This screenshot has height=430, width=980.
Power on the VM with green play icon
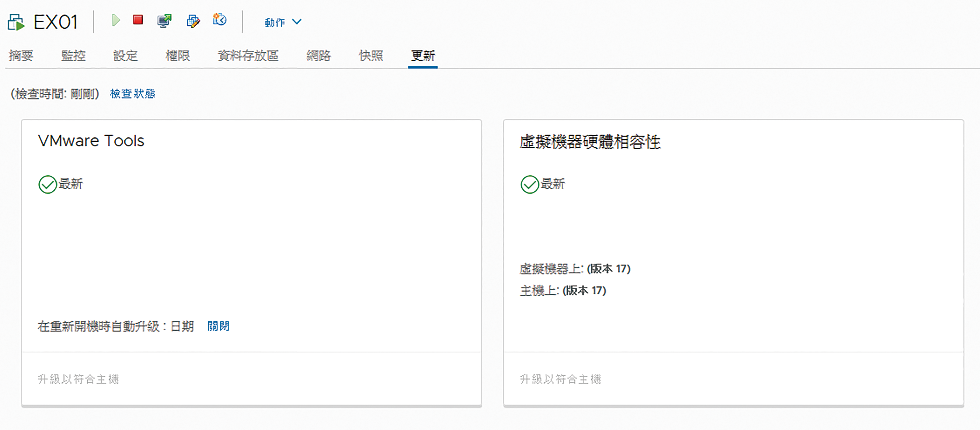116,20
